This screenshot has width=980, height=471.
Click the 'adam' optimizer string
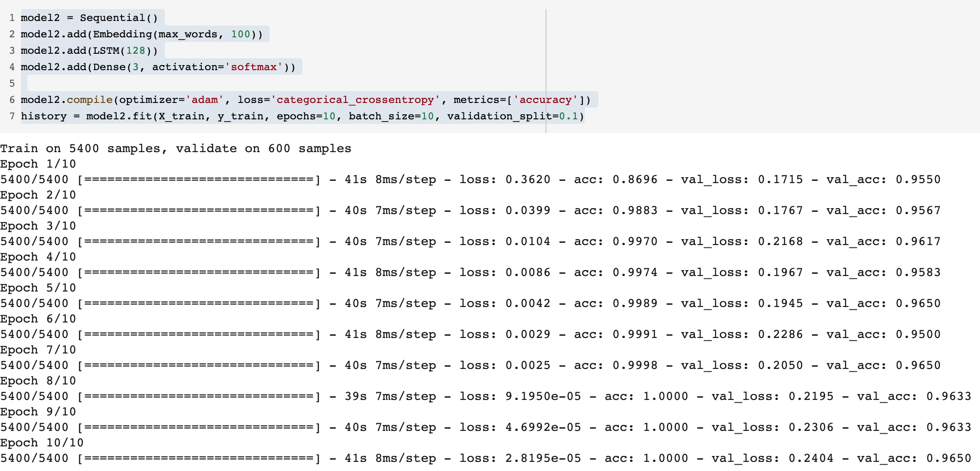point(204,100)
